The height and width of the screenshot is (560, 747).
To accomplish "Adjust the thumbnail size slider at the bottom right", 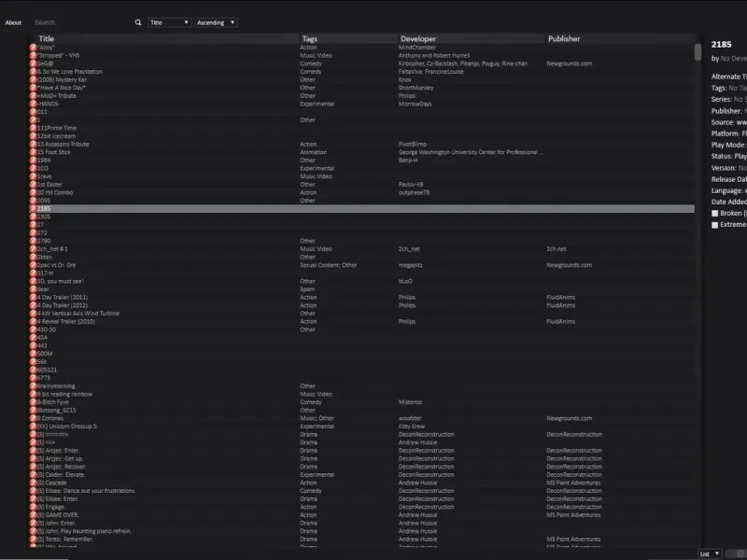I will [x=736, y=553].
